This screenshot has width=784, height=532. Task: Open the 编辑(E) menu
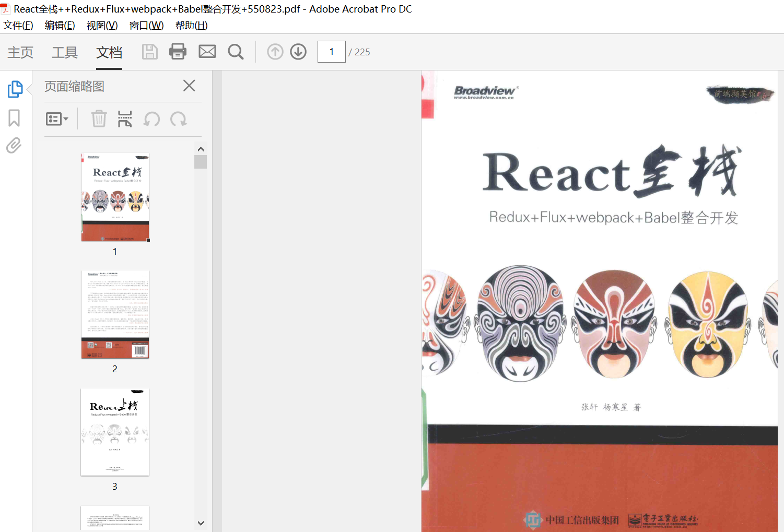(60, 26)
